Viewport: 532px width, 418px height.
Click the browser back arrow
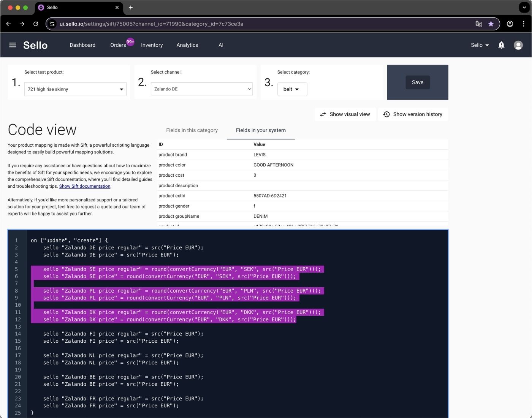pyautogui.click(x=8, y=24)
